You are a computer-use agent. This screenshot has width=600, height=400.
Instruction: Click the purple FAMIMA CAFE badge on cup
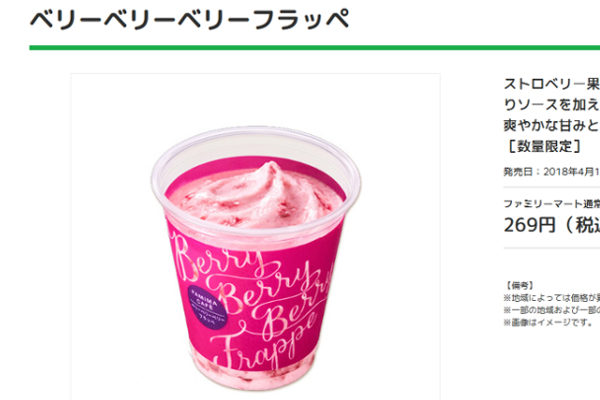click(x=207, y=307)
